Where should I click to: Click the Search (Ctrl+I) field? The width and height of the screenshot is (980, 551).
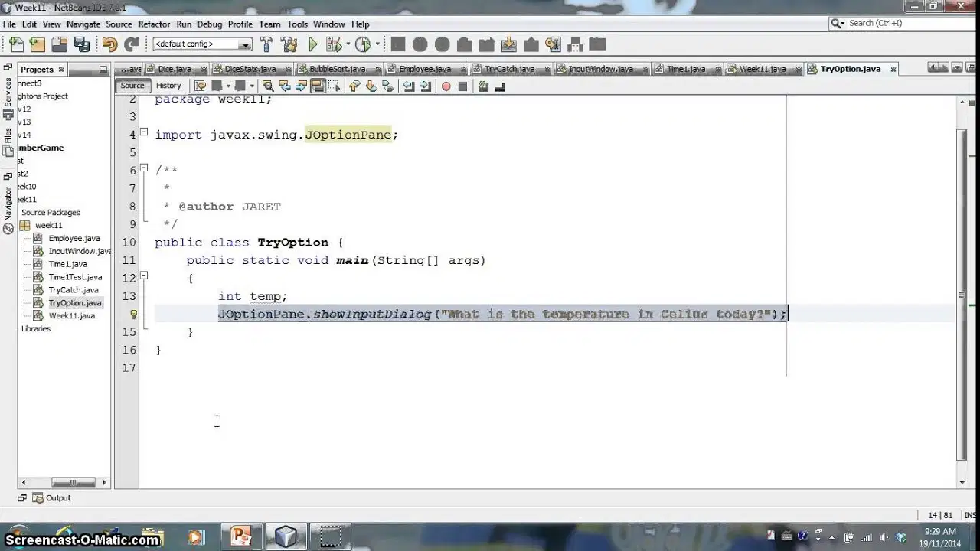tap(903, 24)
